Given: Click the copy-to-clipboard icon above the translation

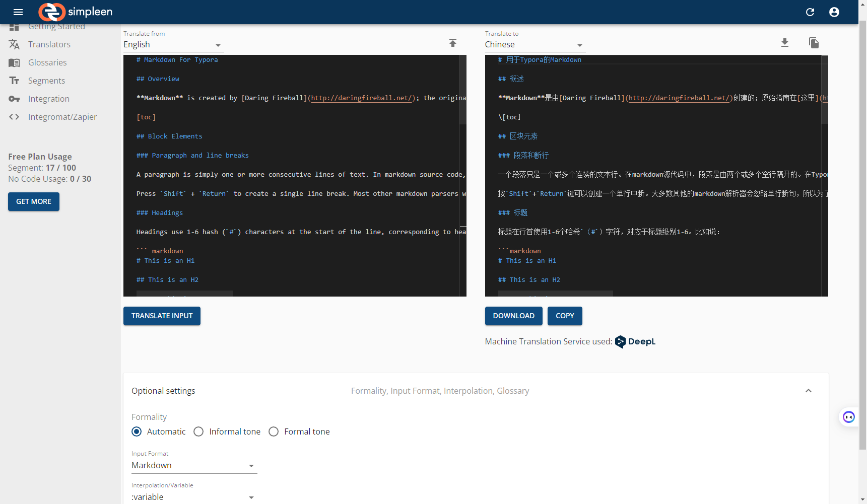Looking at the screenshot, I should (814, 43).
